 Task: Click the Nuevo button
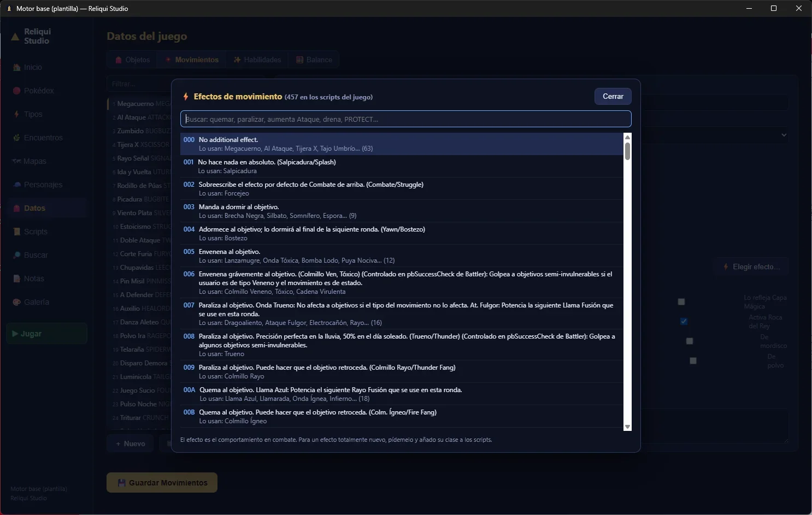click(130, 443)
